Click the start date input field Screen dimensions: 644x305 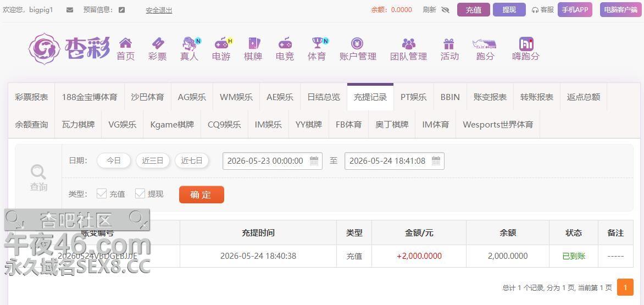point(273,161)
